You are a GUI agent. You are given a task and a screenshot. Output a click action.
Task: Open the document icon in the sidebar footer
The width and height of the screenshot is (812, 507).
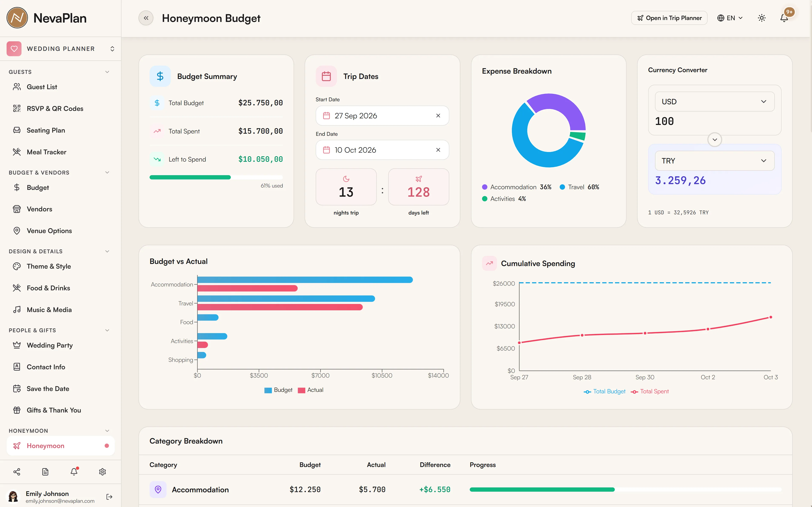[x=45, y=472]
